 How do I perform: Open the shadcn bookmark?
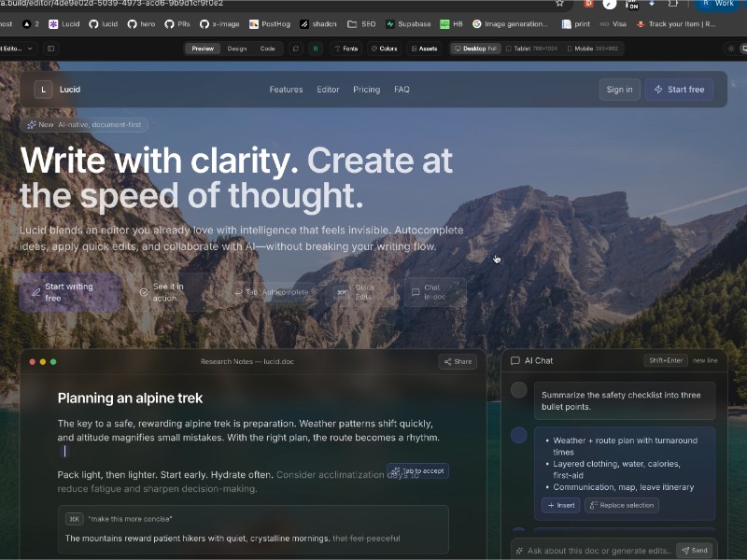coord(319,24)
